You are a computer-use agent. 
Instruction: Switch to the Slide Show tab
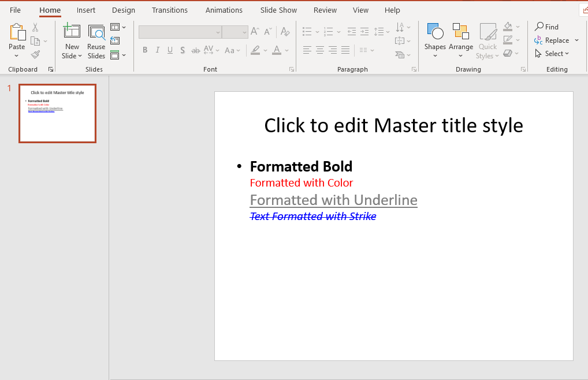(x=278, y=10)
